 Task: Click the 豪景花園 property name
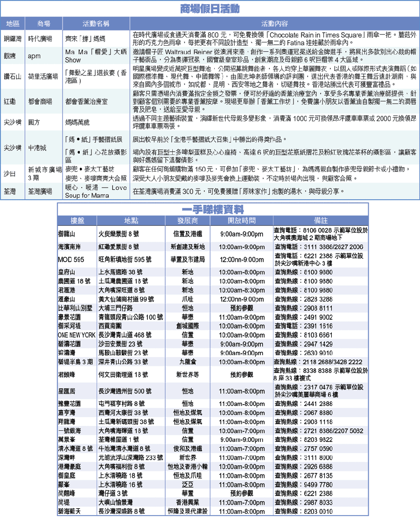pyautogui.click(x=70, y=317)
